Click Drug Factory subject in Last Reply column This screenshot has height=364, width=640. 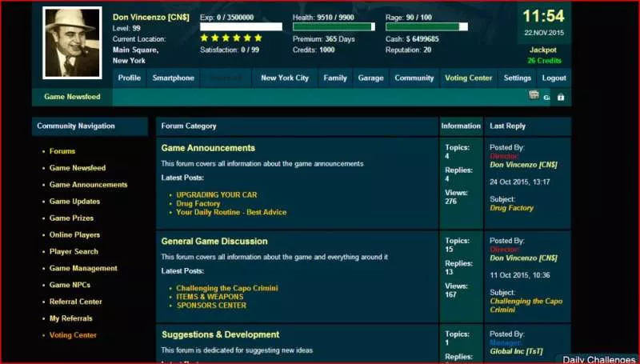click(x=512, y=208)
